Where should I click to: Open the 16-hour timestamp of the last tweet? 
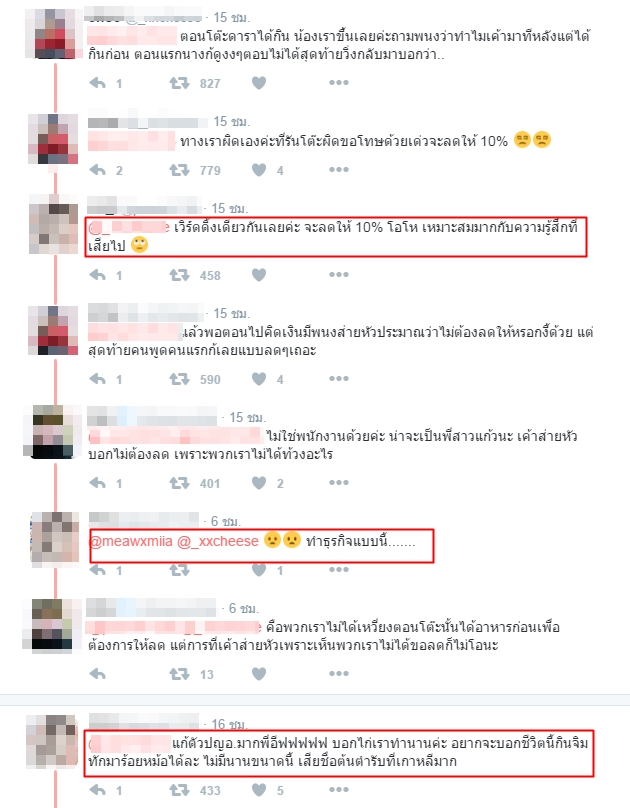point(230,724)
